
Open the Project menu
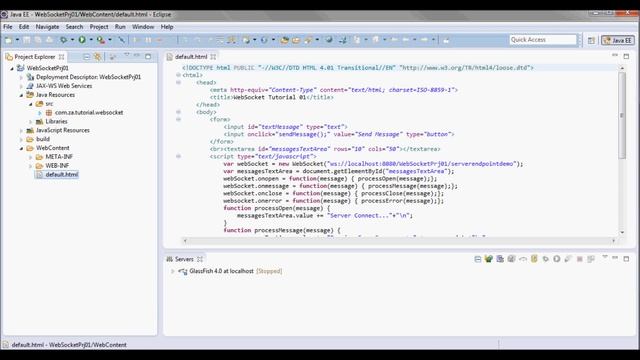point(99,27)
